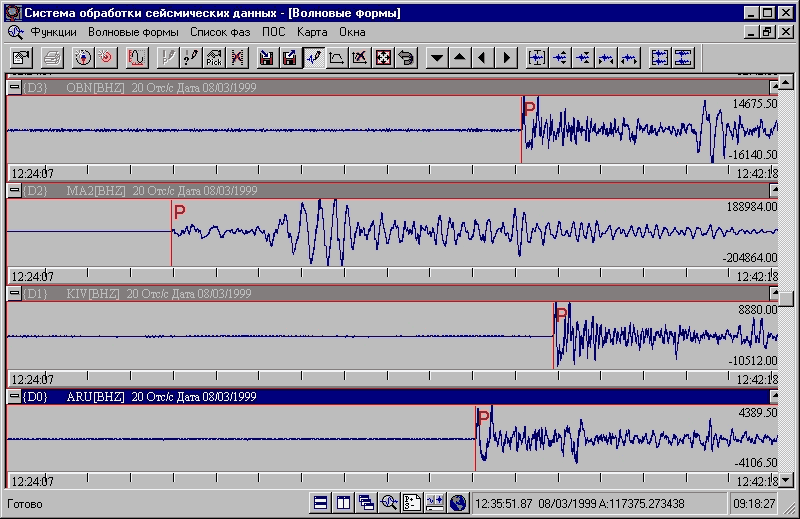Open the Список фаз menu
Screen dimensions: 800x519
coord(220,31)
